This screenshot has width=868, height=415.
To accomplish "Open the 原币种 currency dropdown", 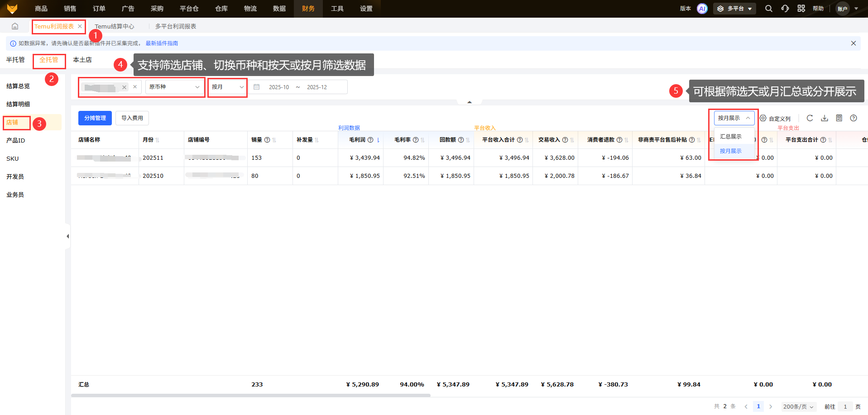I will (x=175, y=87).
